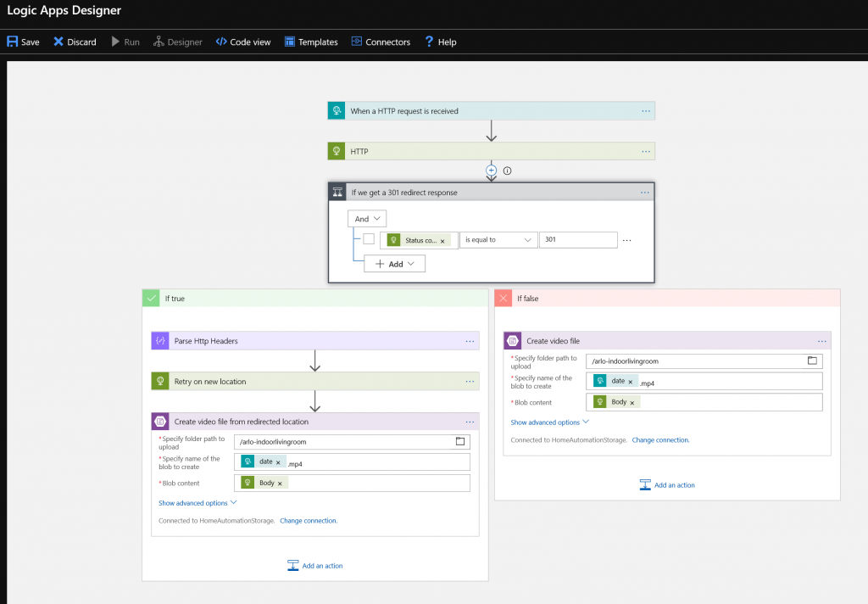
Task: Click the If false X icon
Action: (x=504, y=298)
